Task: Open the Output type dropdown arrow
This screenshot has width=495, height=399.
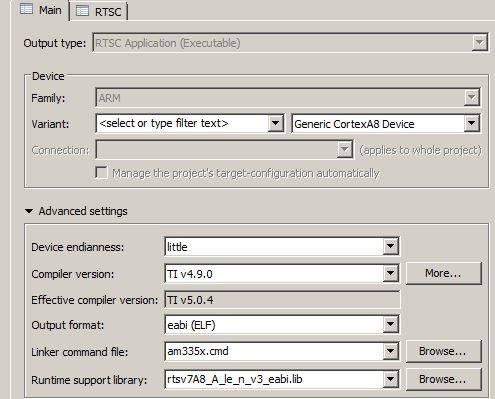Action: tap(480, 42)
